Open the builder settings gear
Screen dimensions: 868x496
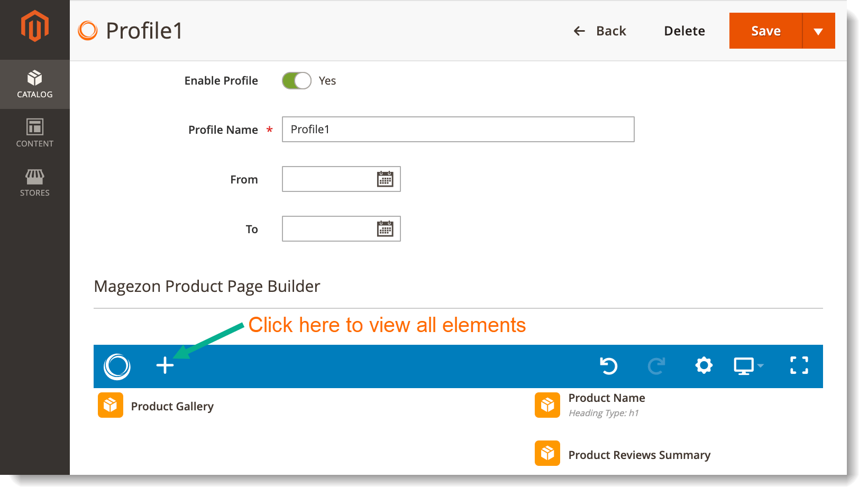pos(703,365)
